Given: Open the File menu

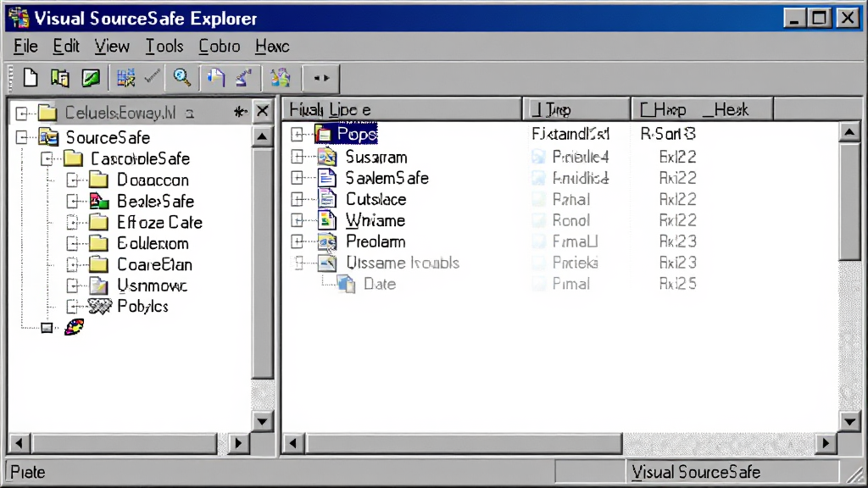Looking at the screenshot, I should (25, 47).
